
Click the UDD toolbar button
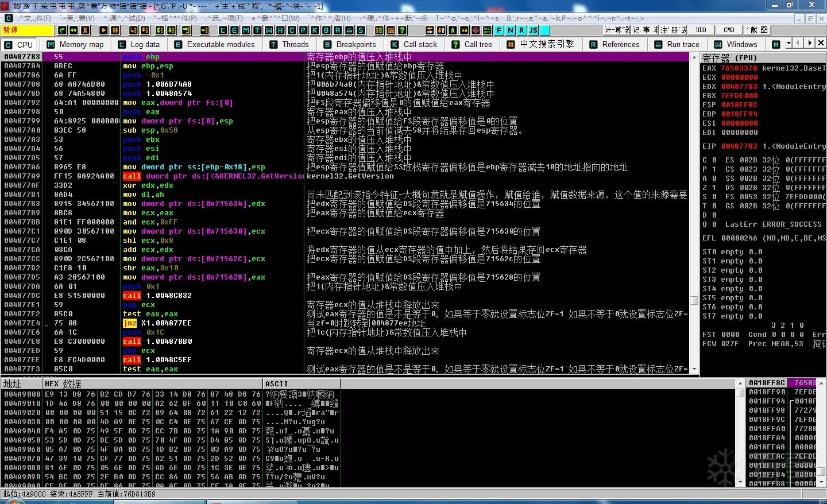(701, 30)
